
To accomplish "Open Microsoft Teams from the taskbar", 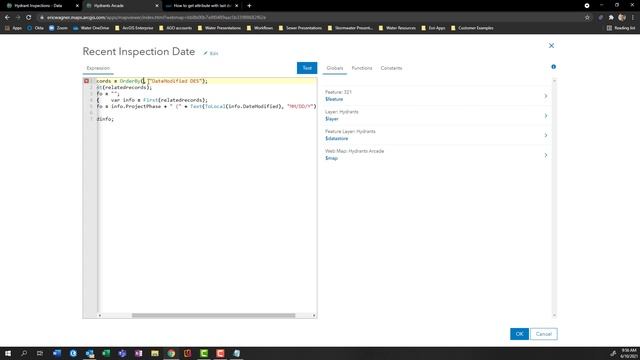I will pos(122,353).
